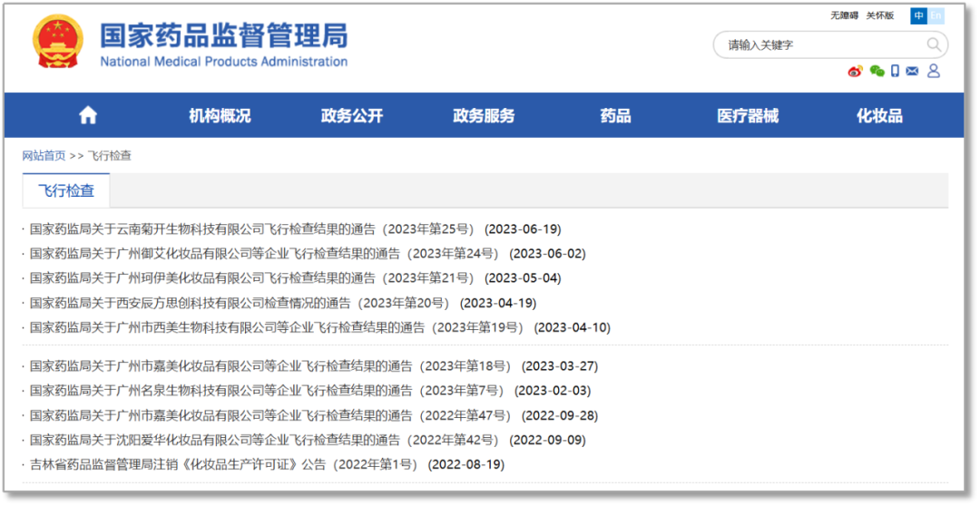The width and height of the screenshot is (980, 506).
Task: Click the search magnifier icon
Action: click(x=934, y=44)
